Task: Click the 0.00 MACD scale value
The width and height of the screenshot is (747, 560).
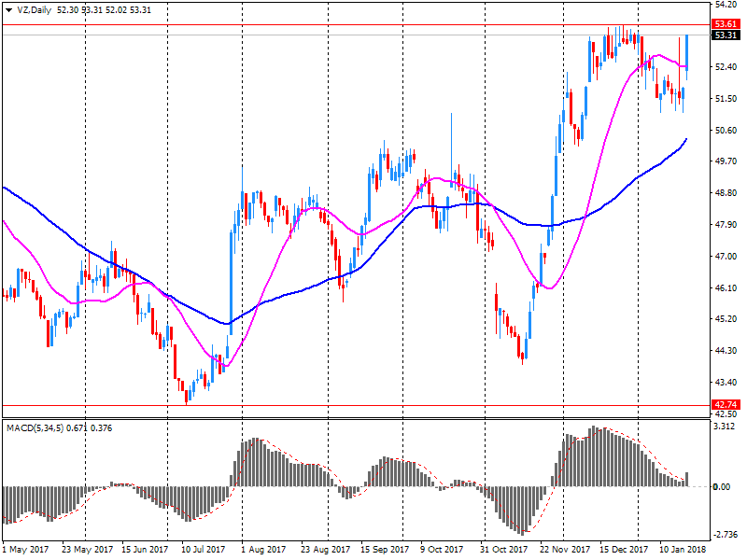Action: coord(722,486)
